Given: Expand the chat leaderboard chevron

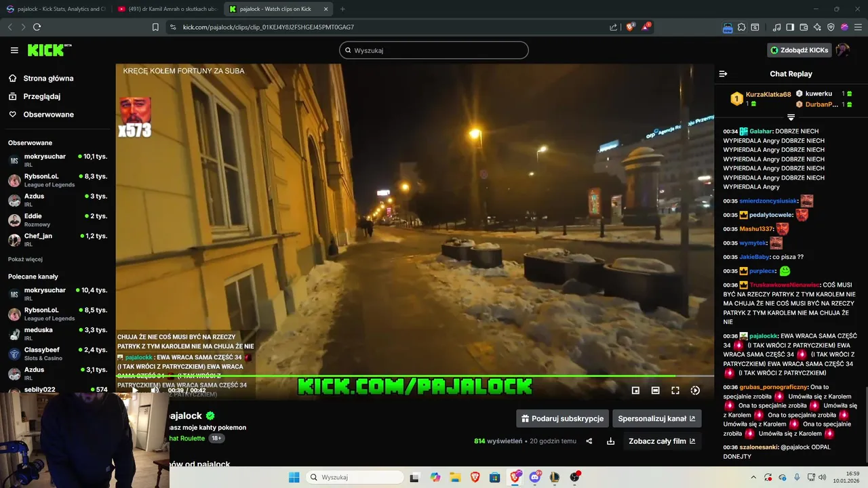Looking at the screenshot, I should tap(791, 117).
